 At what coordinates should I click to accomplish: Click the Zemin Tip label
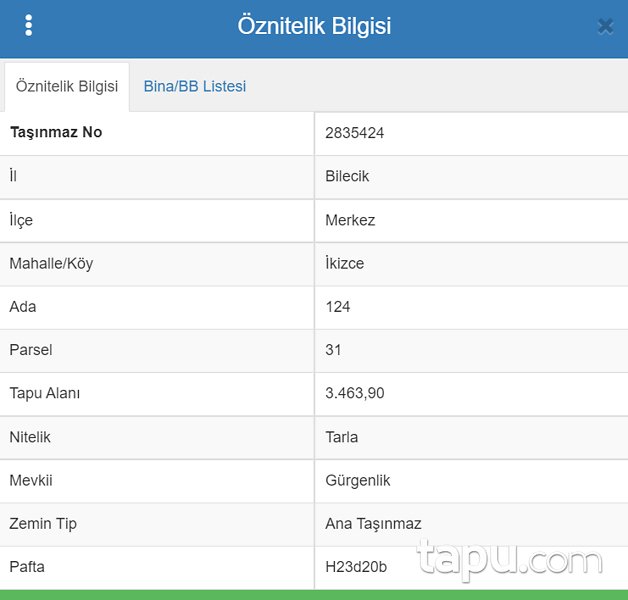coord(43,524)
